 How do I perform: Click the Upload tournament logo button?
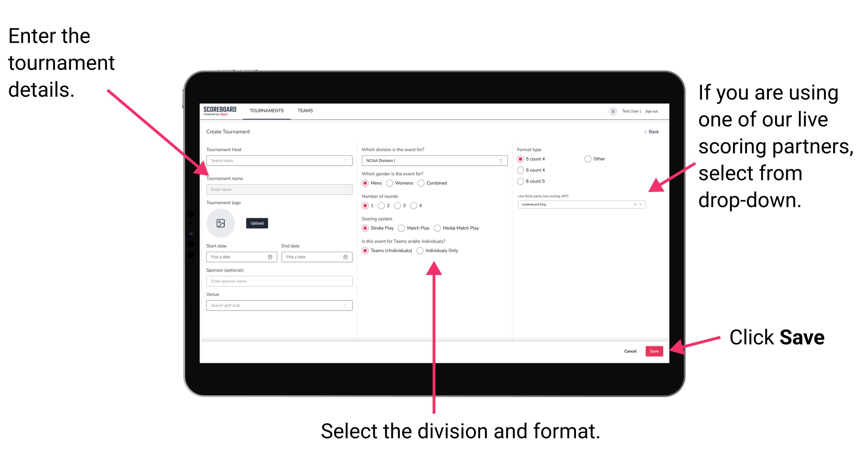[x=256, y=223]
